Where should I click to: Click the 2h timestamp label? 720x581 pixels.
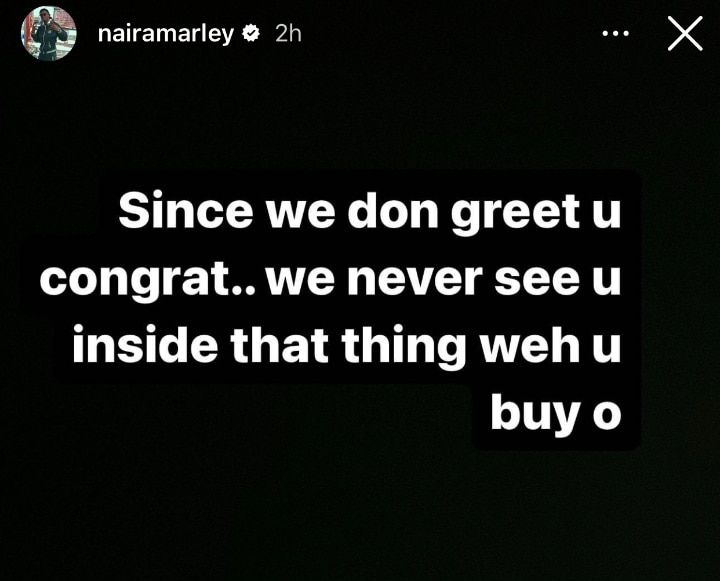coord(288,34)
